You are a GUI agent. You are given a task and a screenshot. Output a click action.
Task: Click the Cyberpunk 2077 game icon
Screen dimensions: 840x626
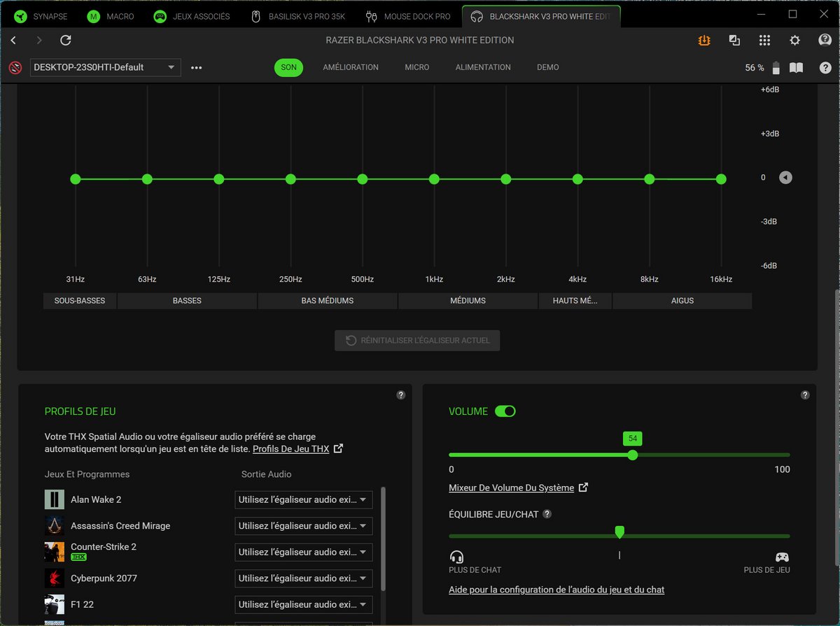(55, 578)
